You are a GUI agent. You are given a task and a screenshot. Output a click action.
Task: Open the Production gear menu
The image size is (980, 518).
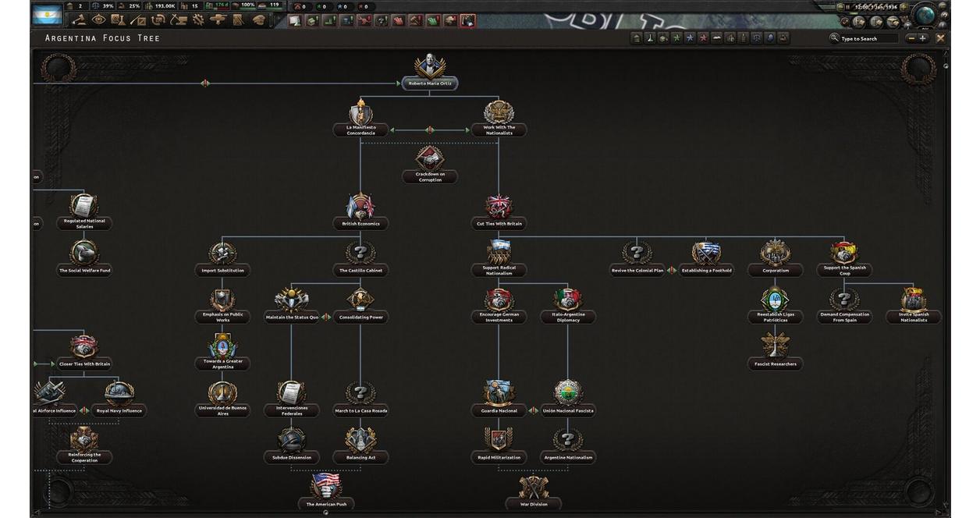coord(198,20)
